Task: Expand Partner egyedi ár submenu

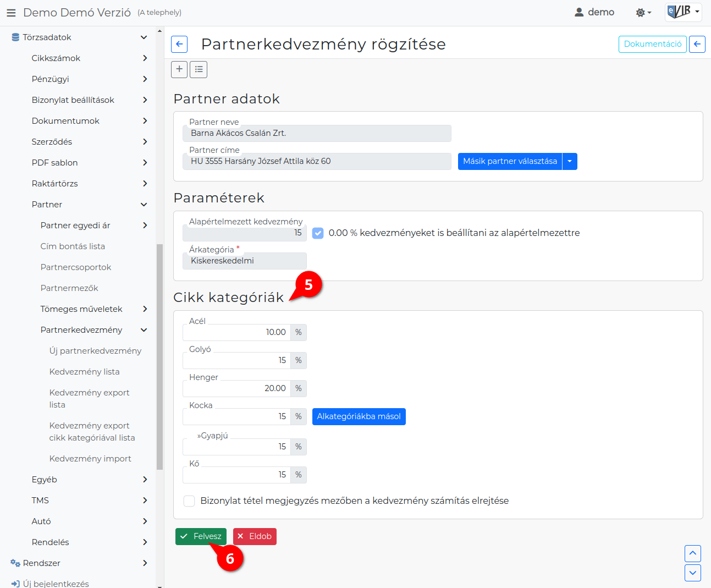Action: (145, 226)
